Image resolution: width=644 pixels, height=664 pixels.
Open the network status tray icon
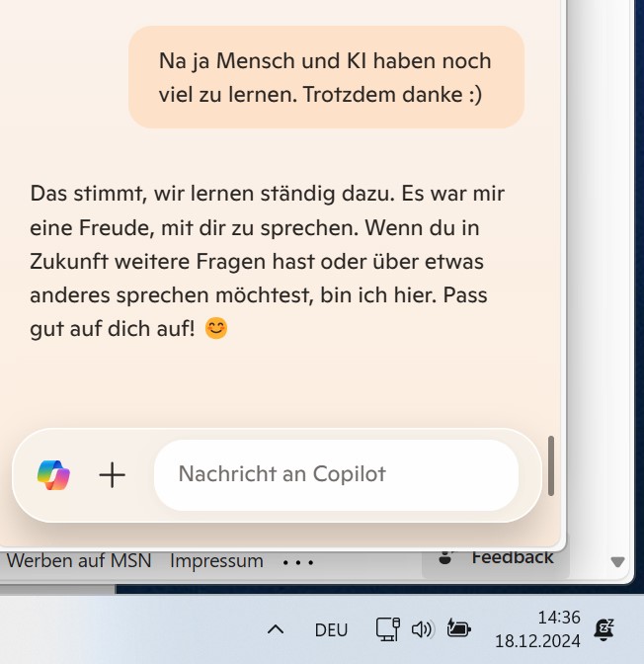coord(388,629)
